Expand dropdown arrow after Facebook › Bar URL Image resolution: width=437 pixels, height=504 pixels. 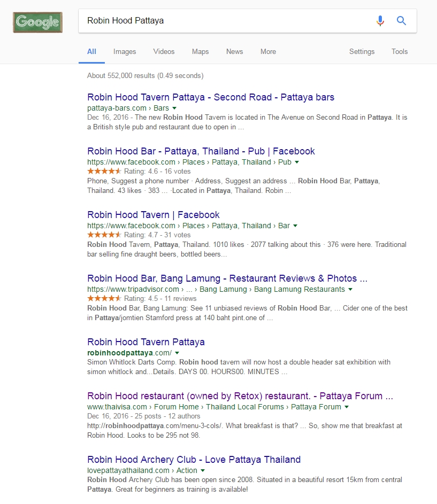click(295, 226)
